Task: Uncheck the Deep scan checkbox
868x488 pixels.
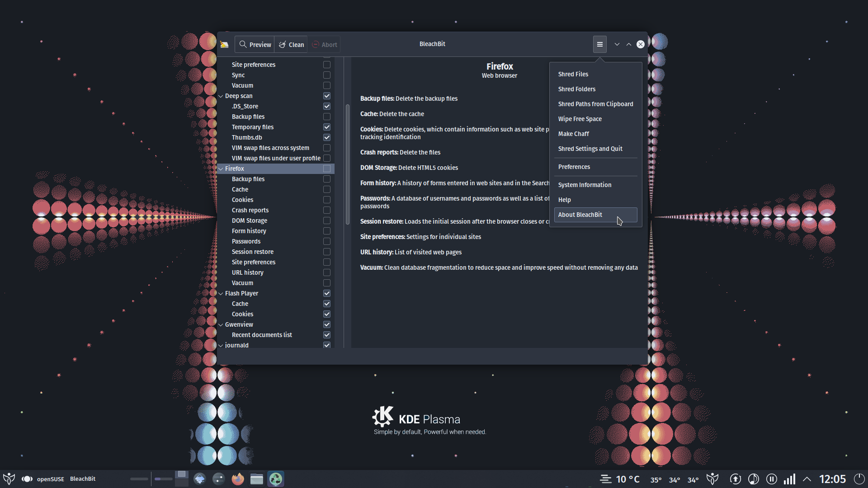Action: click(327, 96)
